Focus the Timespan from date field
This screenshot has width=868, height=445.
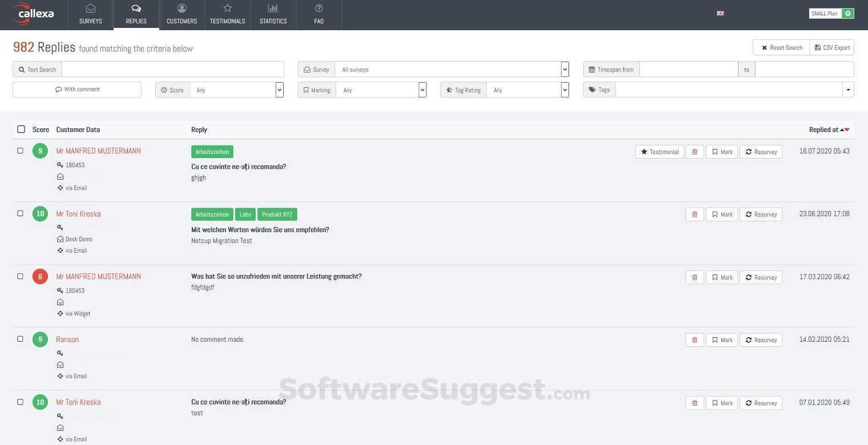pyautogui.click(x=689, y=70)
